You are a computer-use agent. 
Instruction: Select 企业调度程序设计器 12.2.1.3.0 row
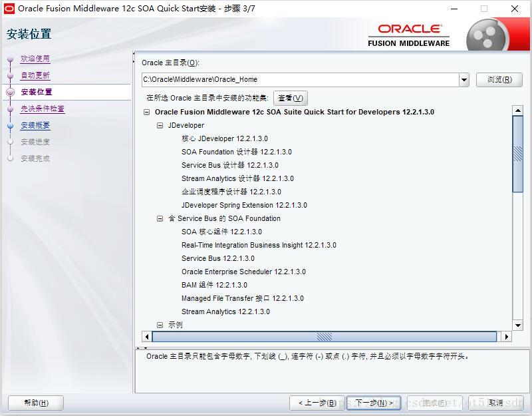pyautogui.click(x=231, y=192)
